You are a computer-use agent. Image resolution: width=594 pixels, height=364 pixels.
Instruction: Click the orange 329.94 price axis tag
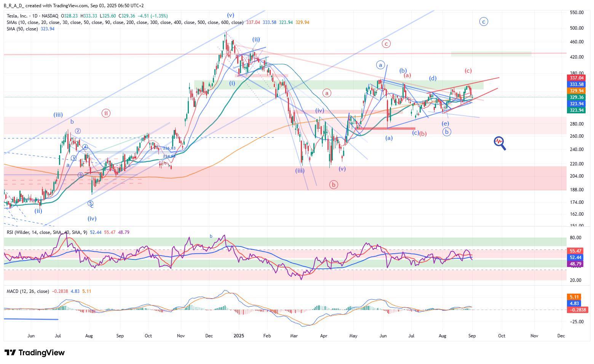click(x=576, y=91)
